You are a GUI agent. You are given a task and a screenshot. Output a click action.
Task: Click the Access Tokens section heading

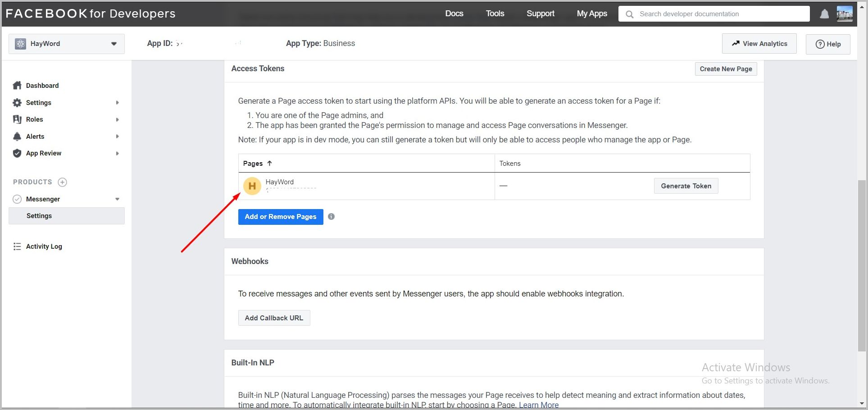[x=258, y=68]
